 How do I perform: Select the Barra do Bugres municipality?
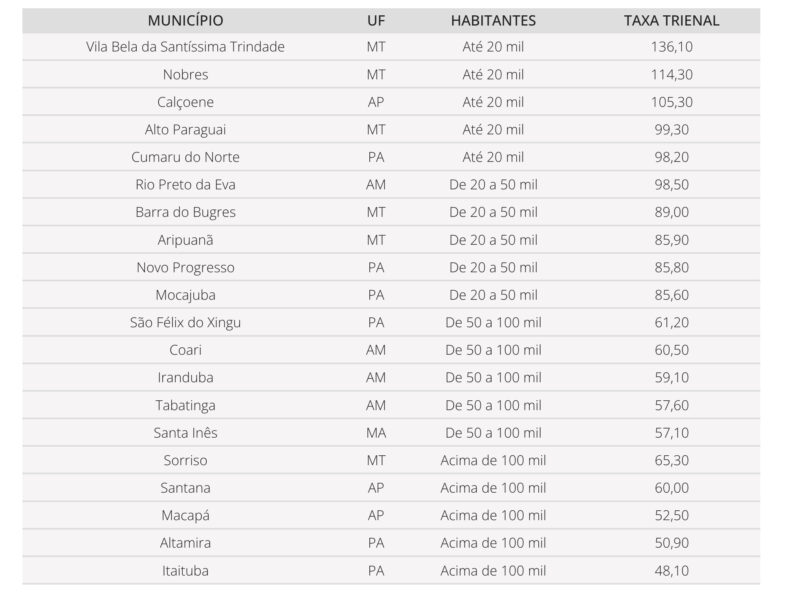point(185,212)
